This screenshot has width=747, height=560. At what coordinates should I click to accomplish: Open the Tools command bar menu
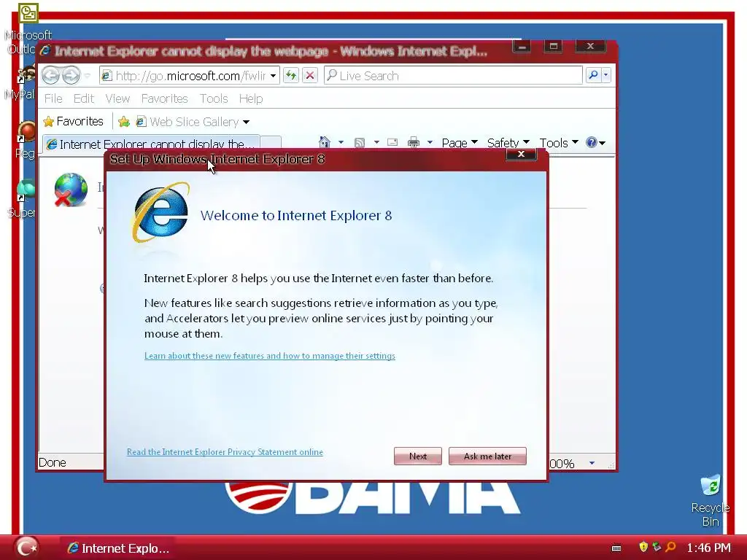pyautogui.click(x=558, y=143)
